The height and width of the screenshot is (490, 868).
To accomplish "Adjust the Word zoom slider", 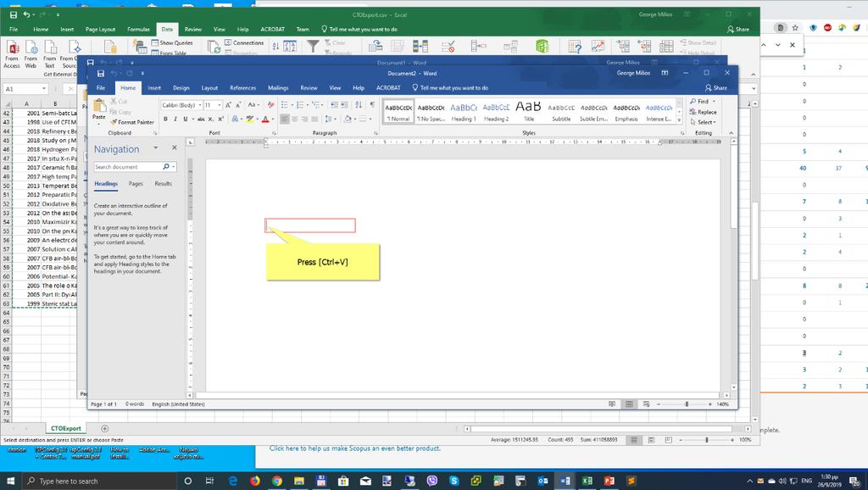I will click(687, 404).
